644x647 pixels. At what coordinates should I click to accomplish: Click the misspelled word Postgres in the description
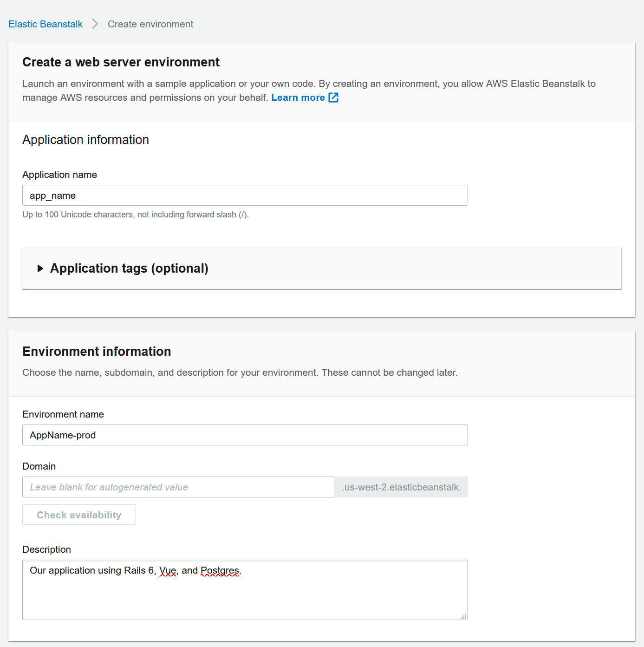pos(220,570)
